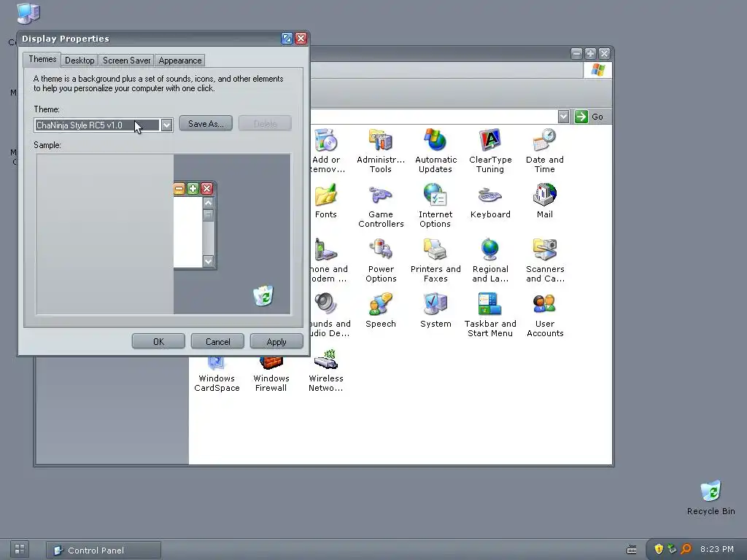This screenshot has width=747, height=560.
Task: Switch to the Screen Saver tab
Action: 126,61
